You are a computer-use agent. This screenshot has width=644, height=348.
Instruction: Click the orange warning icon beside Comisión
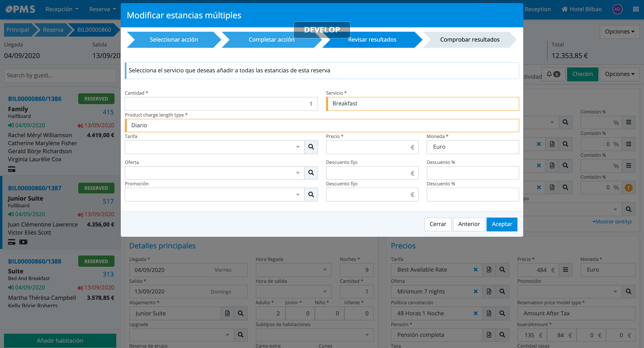[x=628, y=187]
